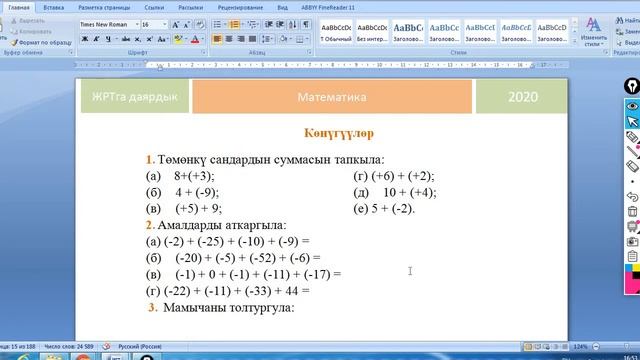Expand the styles gallery list
640x360 pixels.
pyautogui.click(x=575, y=41)
